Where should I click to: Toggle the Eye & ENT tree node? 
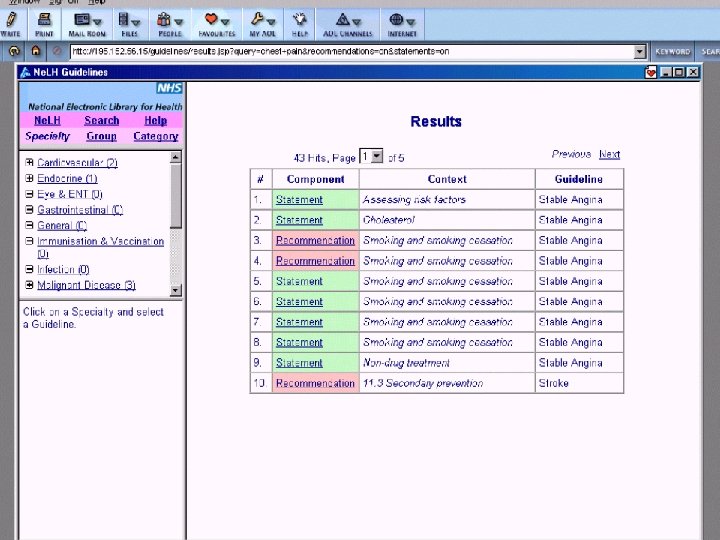click(x=29, y=194)
